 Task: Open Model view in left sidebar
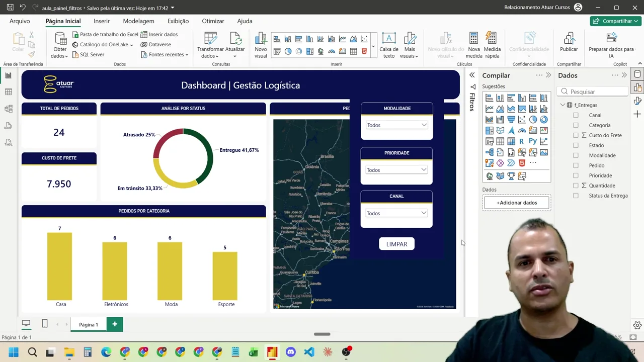8,109
